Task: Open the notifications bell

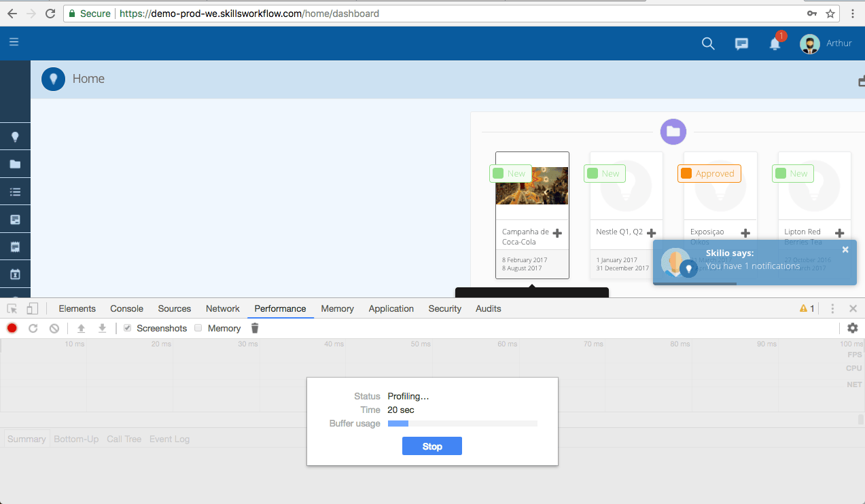Action: point(775,44)
